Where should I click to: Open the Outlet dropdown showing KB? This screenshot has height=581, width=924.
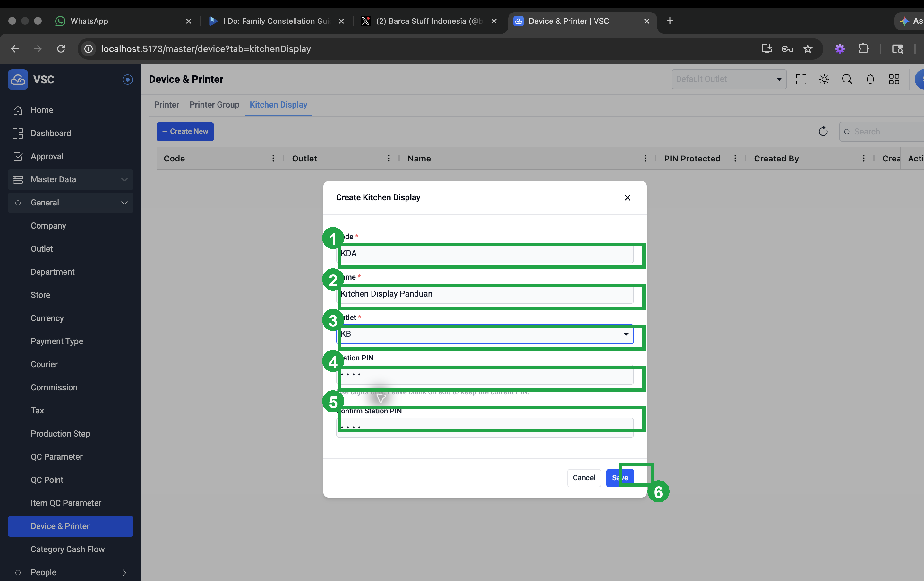click(x=485, y=334)
